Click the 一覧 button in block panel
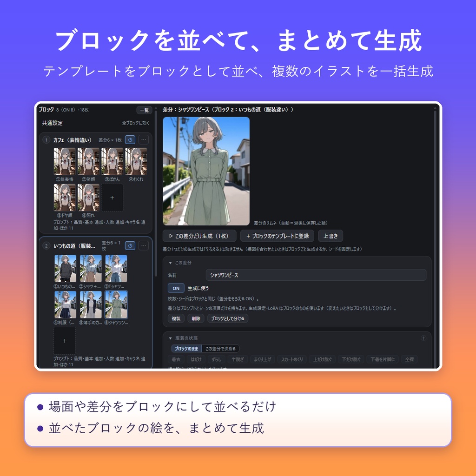The image size is (476, 476). [x=144, y=110]
